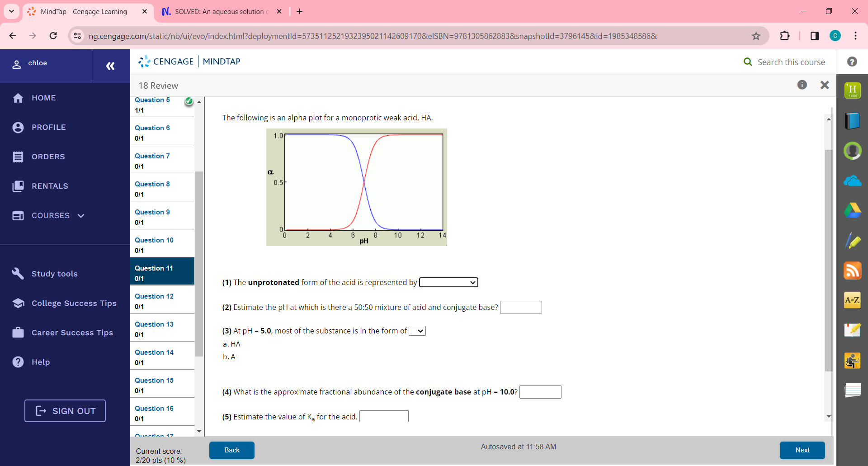Open the periodic table sidebar icon
Viewport: 868px width, 466px height.
point(853,90)
